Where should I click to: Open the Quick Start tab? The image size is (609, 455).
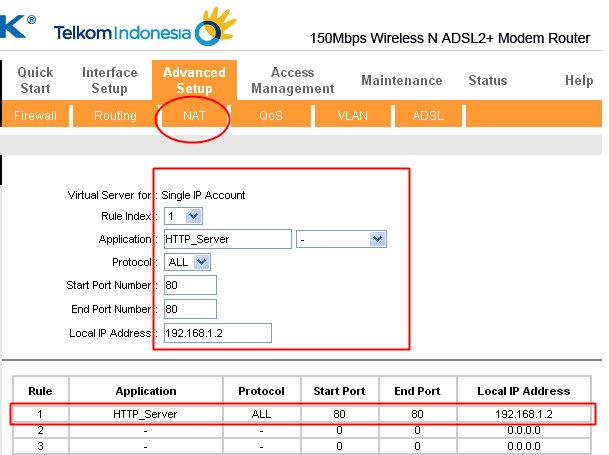36,80
